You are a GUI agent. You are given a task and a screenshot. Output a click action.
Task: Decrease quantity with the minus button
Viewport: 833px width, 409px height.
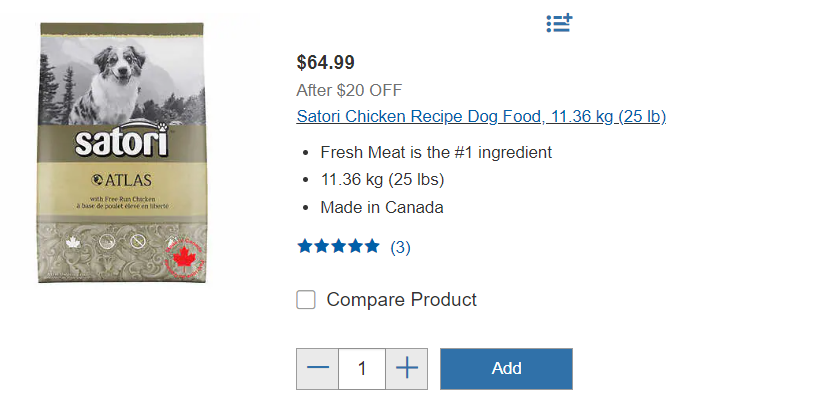(x=318, y=369)
